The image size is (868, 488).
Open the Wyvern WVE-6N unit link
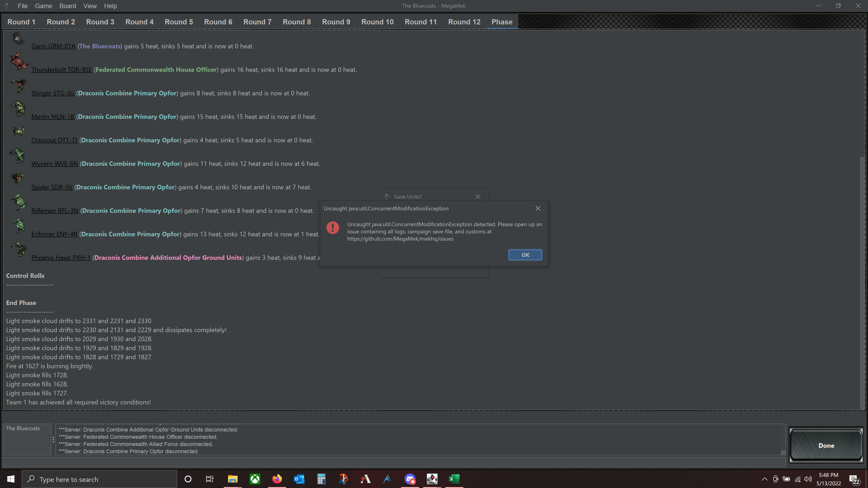pyautogui.click(x=54, y=164)
